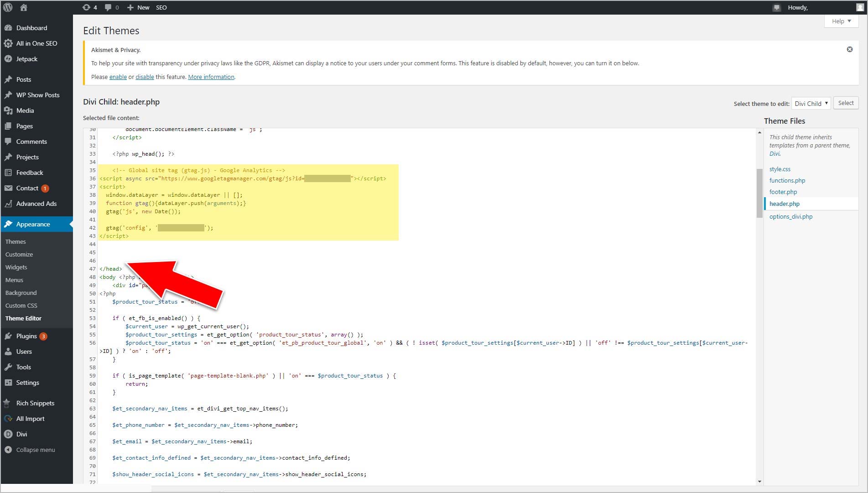Open SEO menu in admin bar
The width and height of the screenshot is (868, 493).
click(161, 7)
